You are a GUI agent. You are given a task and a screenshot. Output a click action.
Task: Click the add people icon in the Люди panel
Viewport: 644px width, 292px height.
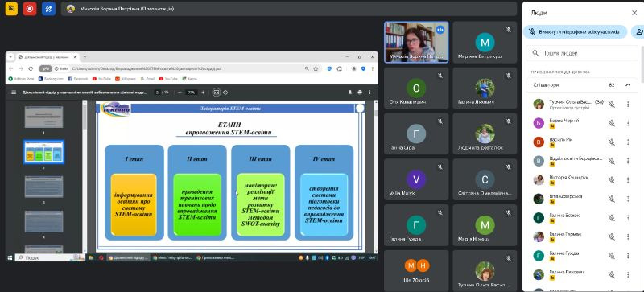click(x=638, y=31)
